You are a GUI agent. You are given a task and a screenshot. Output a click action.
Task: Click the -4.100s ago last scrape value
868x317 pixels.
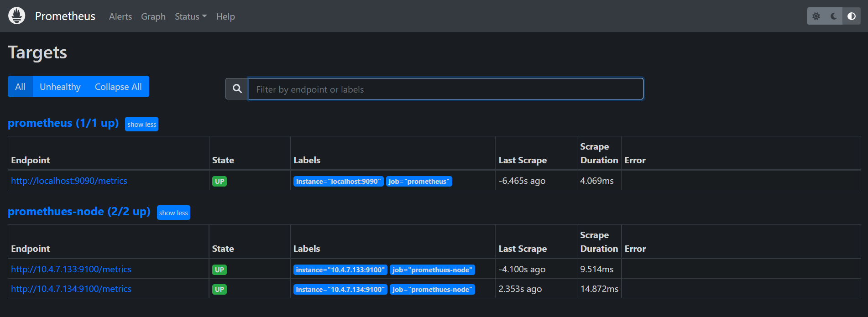tap(522, 269)
